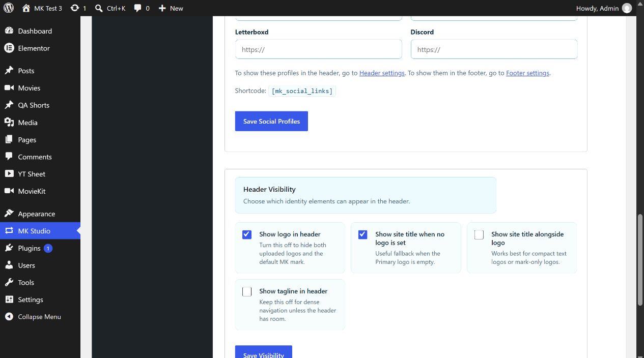Screen dimensions: 644x358
Task: Click Collapse Menu label
Action: click(39, 317)
